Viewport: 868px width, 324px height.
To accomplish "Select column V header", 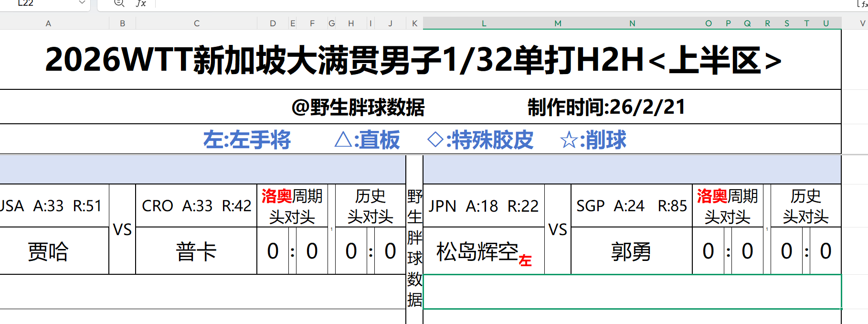I will coord(855,23).
